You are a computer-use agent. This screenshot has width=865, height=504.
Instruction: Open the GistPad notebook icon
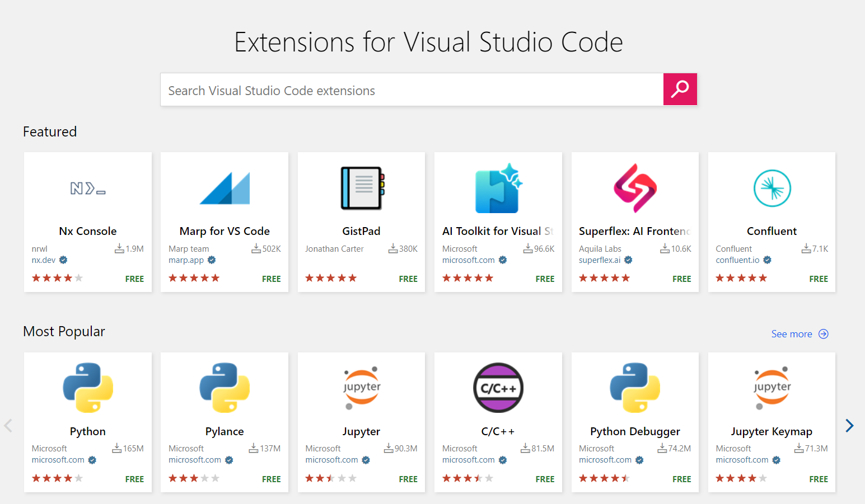[362, 189]
